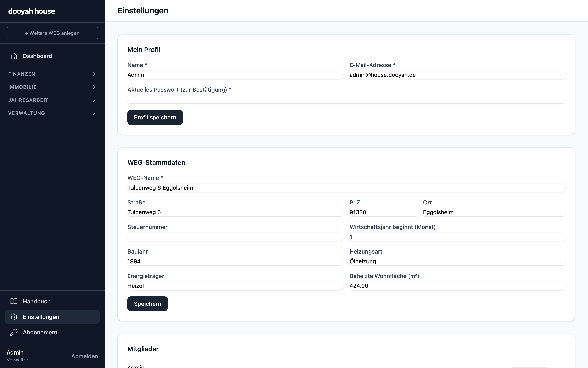
Task: Click the Ort field Eggolsheim
Action: 494,212
